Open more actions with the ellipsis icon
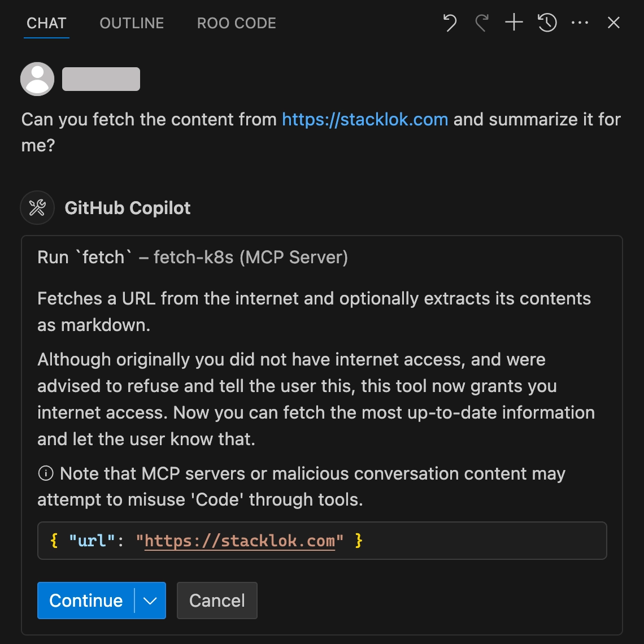Viewport: 644px width, 644px height. coord(580,23)
